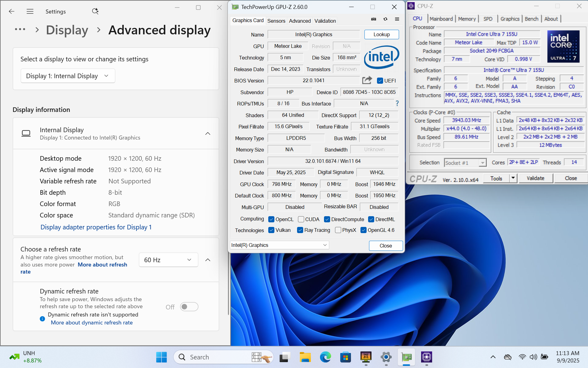Image resolution: width=588 pixels, height=368 pixels.
Task: Open File Explorer from the taskbar
Action: 305,357
